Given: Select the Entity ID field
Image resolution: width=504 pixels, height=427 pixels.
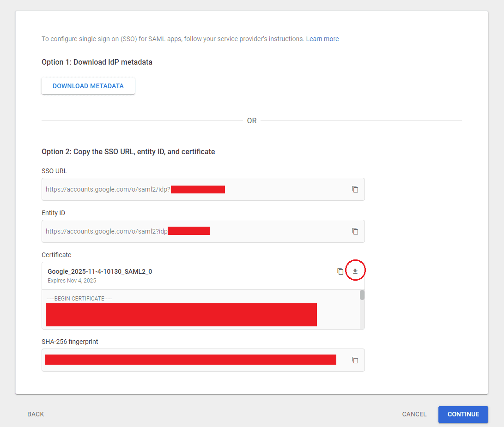Looking at the screenshot, I should point(185,231).
